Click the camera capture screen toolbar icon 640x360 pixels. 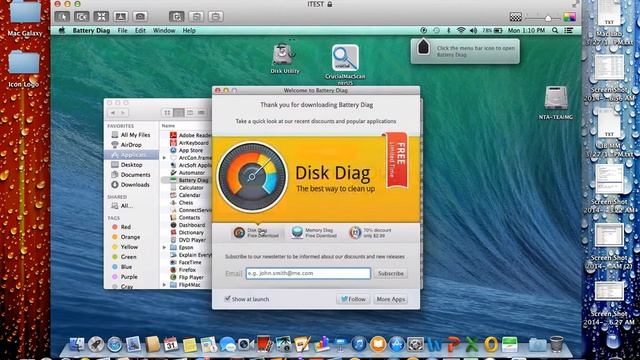pos(140,16)
